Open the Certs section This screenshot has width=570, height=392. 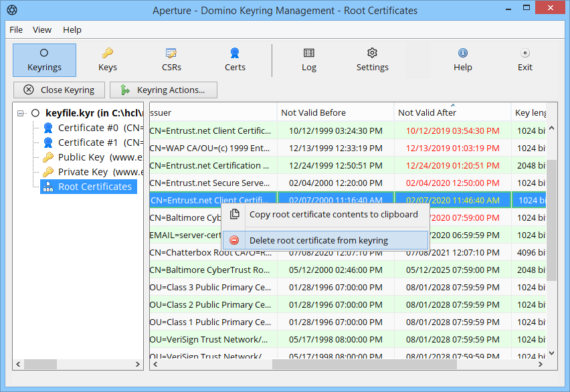(235, 60)
